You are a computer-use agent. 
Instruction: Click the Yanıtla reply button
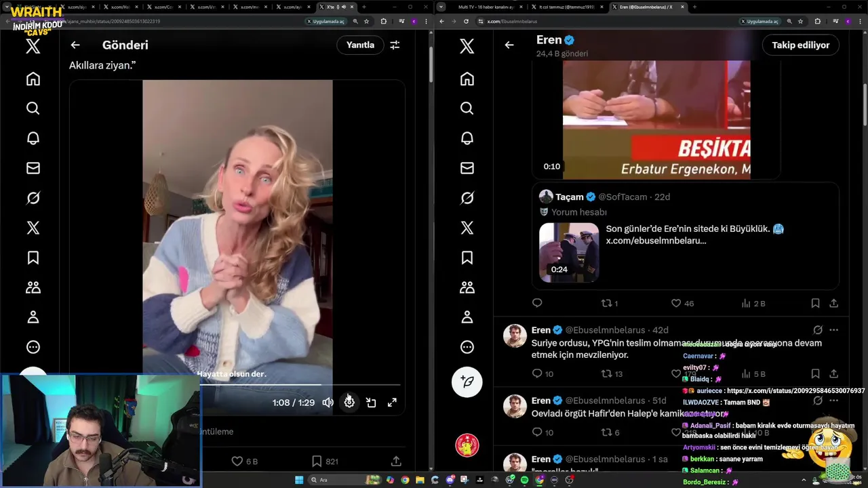[x=360, y=45]
